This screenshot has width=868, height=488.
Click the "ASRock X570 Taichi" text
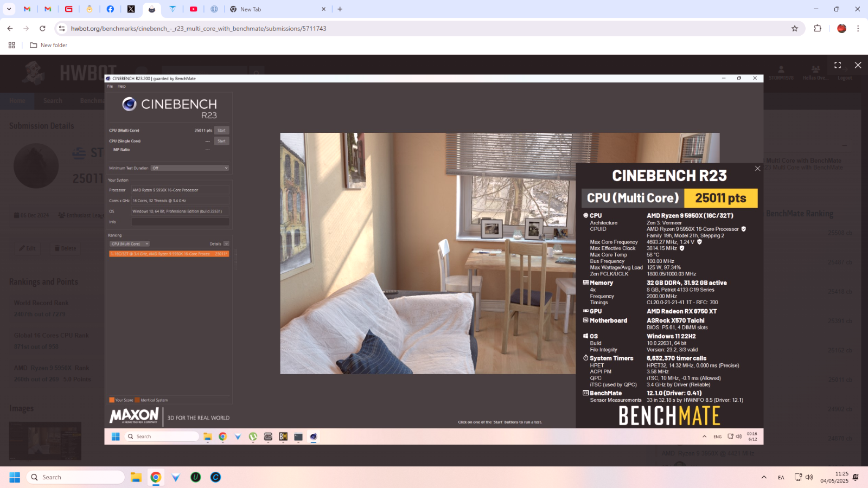tap(675, 320)
